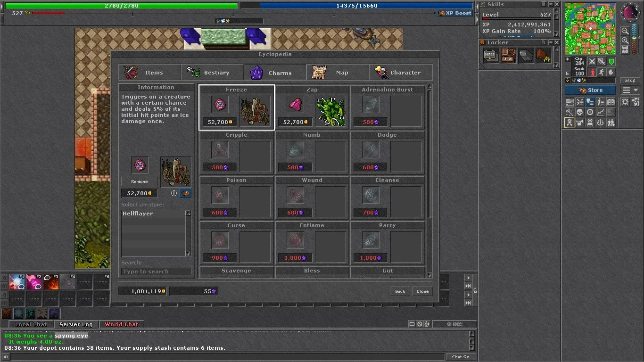Click the XP Boost button
This screenshot has width=644, height=362.
[455, 13]
